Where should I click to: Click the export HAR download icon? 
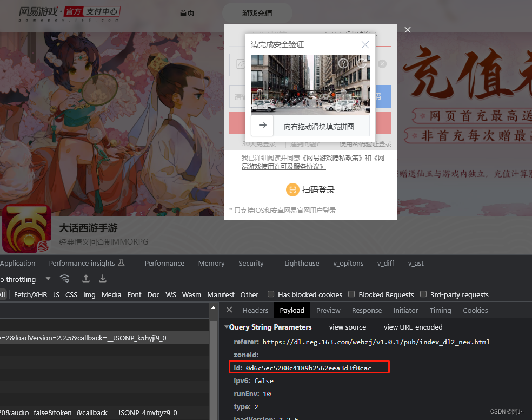pyautogui.click(x=103, y=279)
